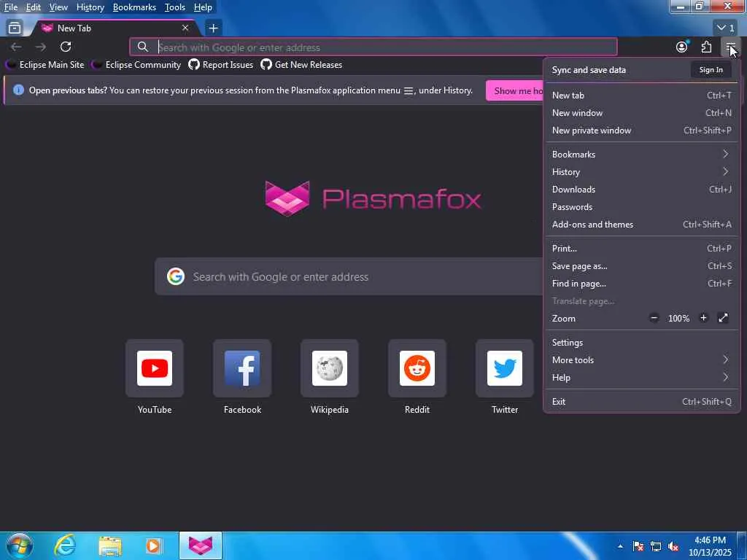Expand the More tools submenu
Screen dimensions: 747x560
coord(642,360)
